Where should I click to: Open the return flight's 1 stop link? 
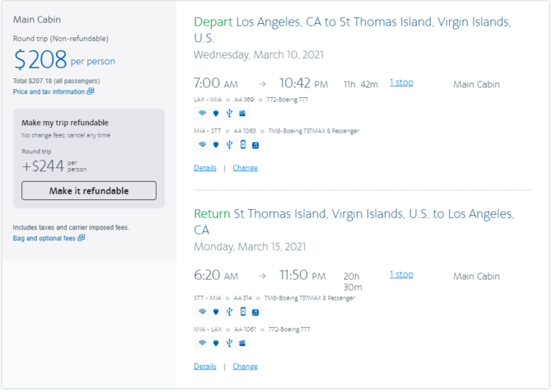(401, 274)
